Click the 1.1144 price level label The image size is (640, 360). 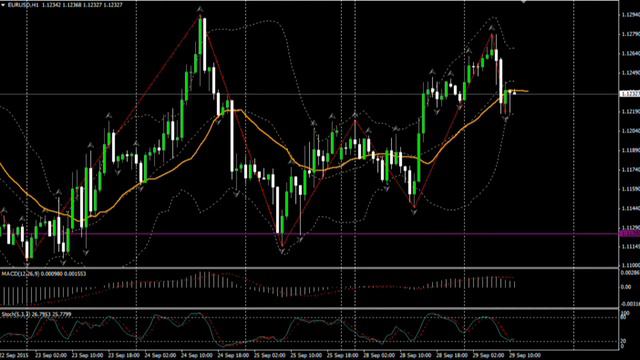click(x=631, y=208)
